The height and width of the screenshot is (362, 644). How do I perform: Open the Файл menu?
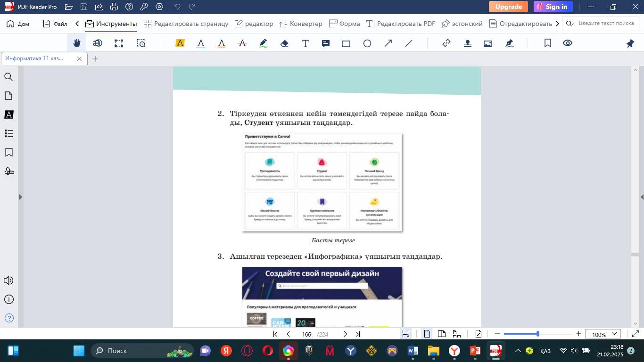(x=55, y=24)
